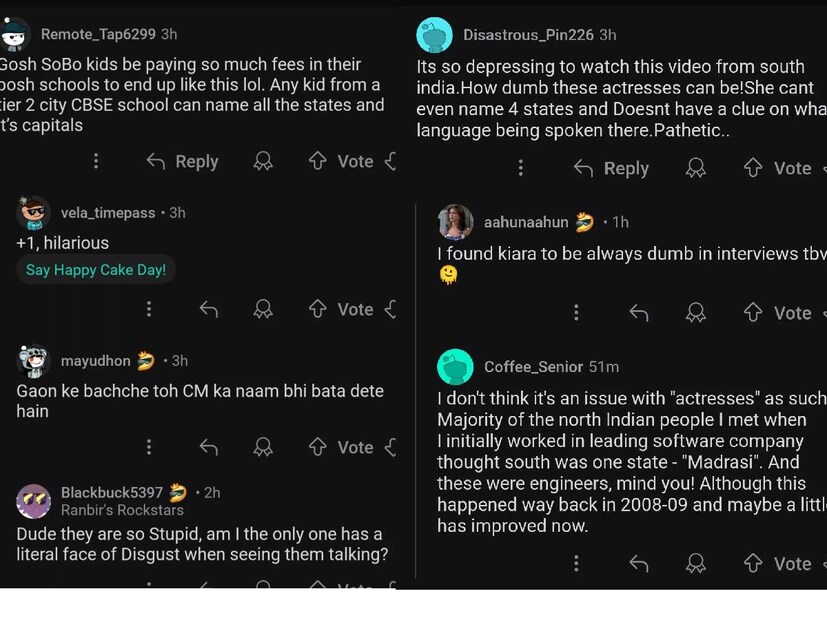Open options menu on vela_timepass's comment
The height and width of the screenshot is (620, 827).
pos(149,310)
